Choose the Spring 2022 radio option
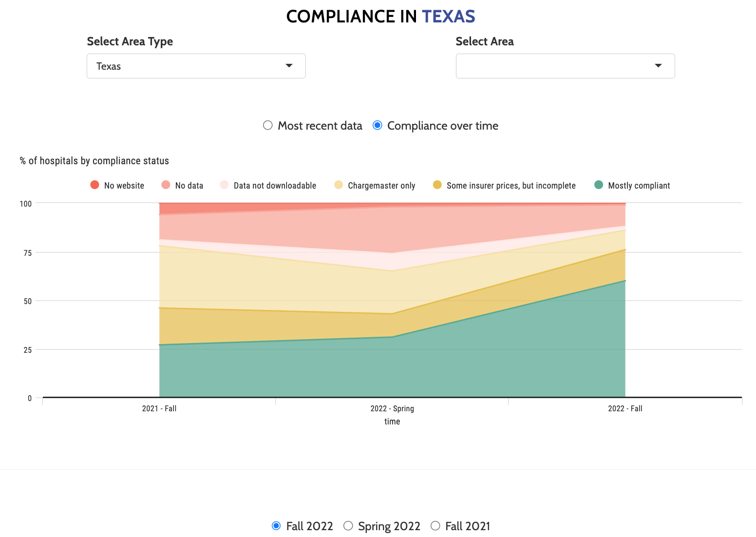 (348, 526)
